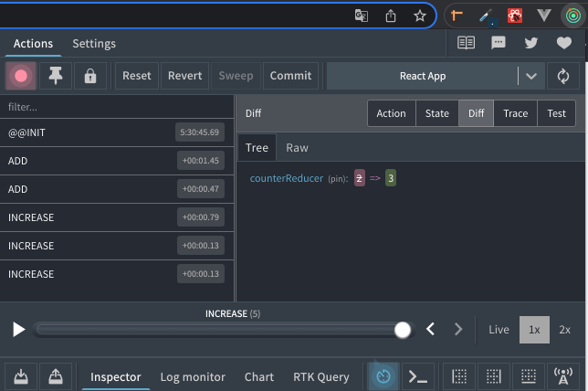588x391 pixels.
Task: Switch to the Settings tab
Action: click(94, 44)
